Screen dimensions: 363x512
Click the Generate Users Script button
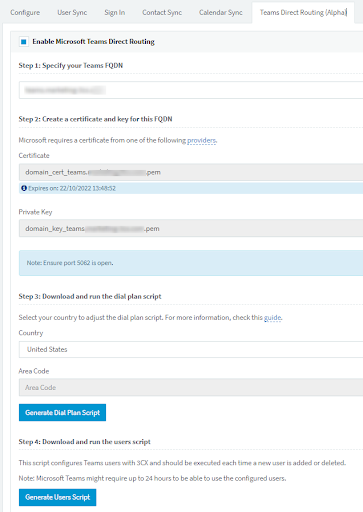coord(57,497)
